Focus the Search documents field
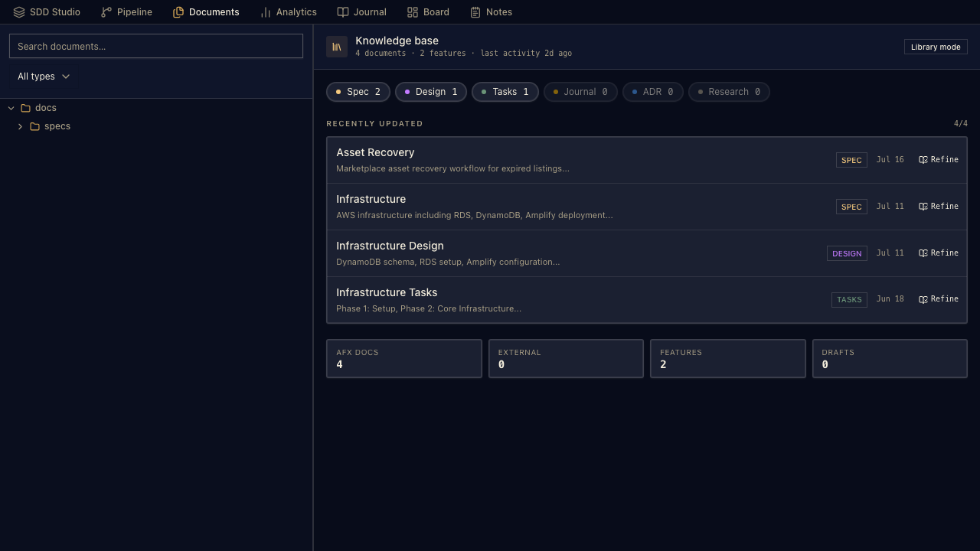This screenshot has width=980, height=551. point(156,47)
